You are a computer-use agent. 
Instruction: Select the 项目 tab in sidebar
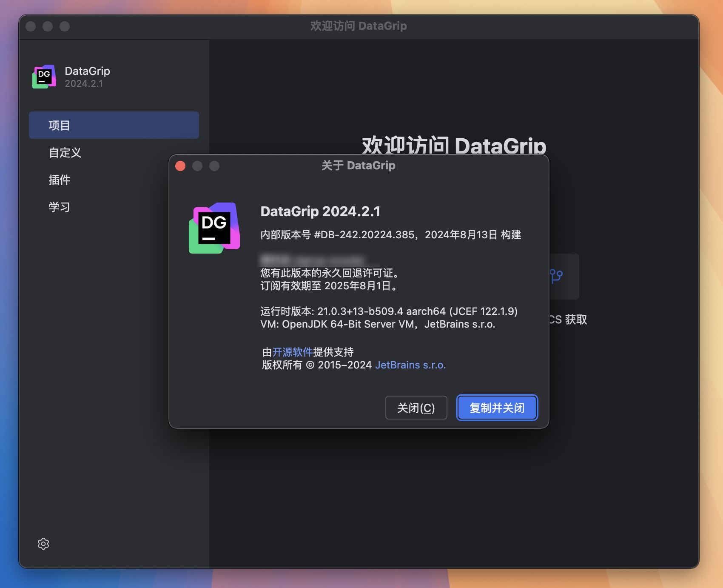pos(114,125)
